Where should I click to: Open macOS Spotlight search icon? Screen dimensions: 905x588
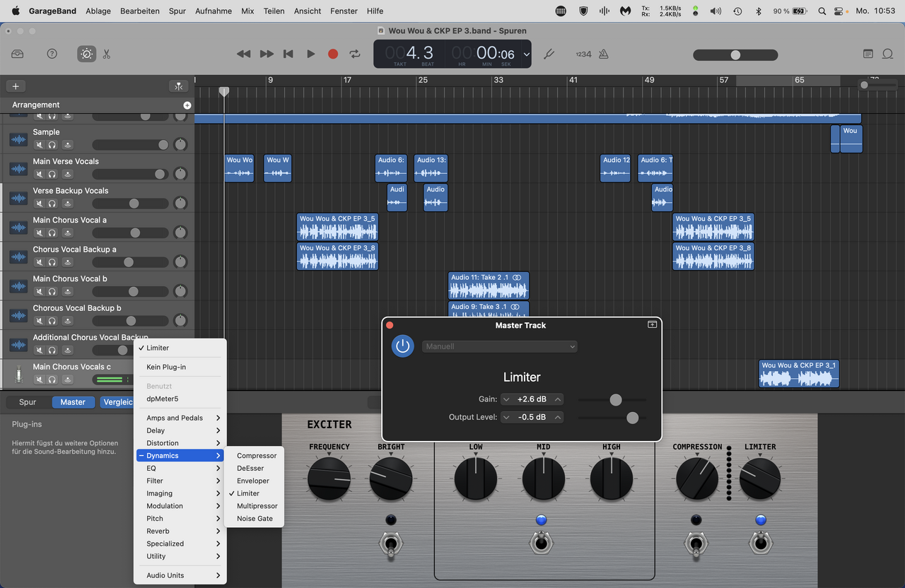[822, 11]
